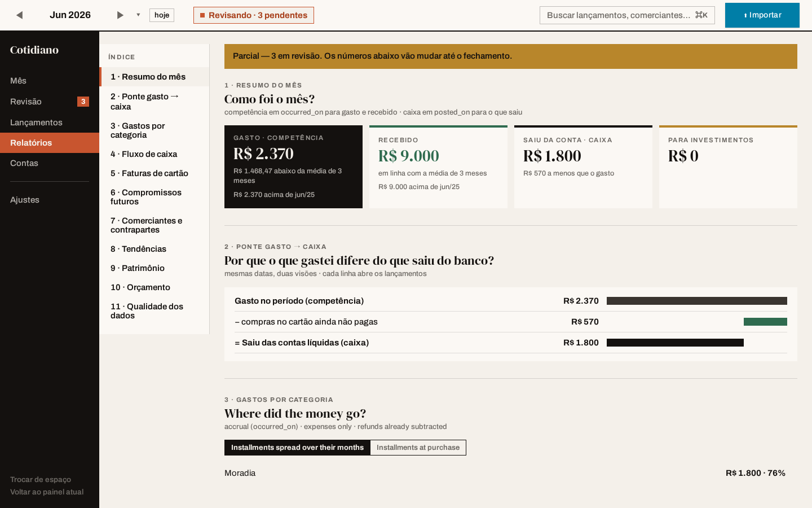Select Installments at purchase option
Image resolution: width=812 pixels, height=508 pixels.
point(418,448)
